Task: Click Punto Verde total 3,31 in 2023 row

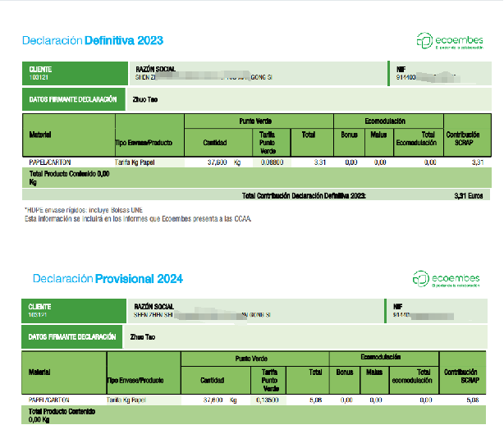Action: tap(320, 162)
